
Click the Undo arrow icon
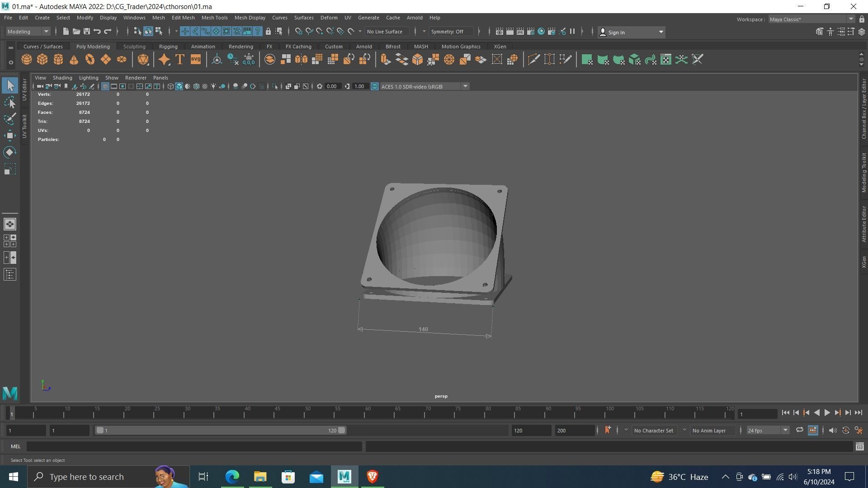coord(97,32)
